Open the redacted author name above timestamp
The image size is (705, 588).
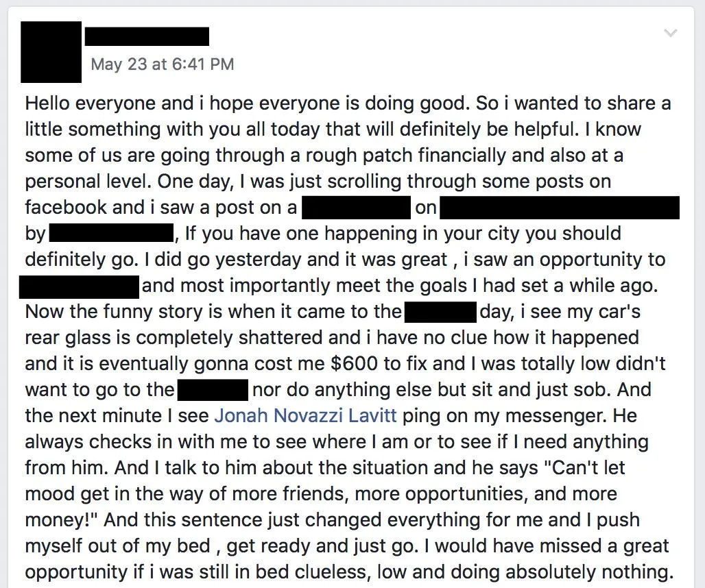(147, 36)
